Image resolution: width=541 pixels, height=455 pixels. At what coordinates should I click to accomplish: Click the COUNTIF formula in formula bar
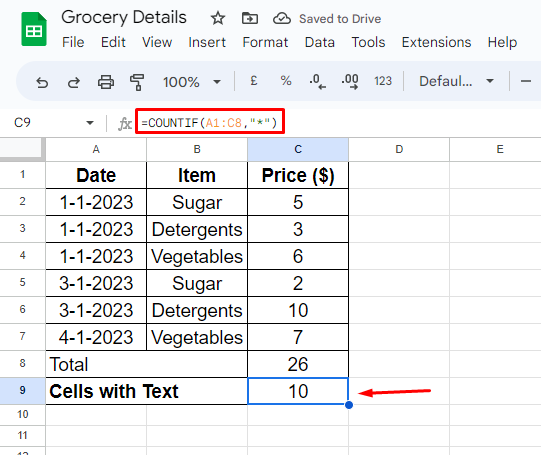pyautogui.click(x=209, y=123)
